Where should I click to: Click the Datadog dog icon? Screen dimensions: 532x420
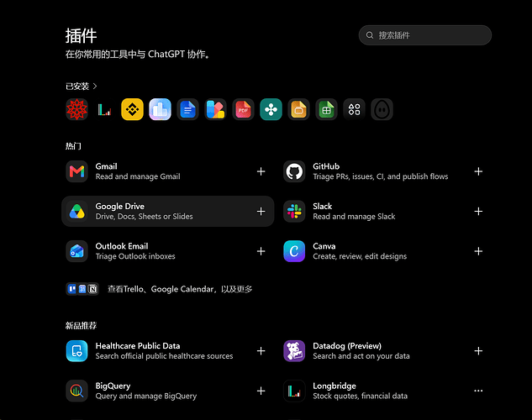click(x=294, y=351)
